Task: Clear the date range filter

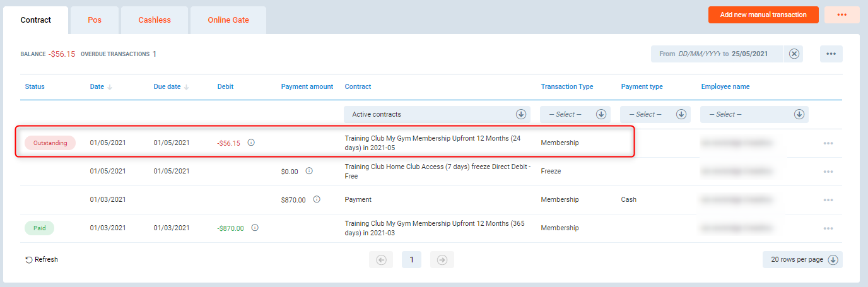Action: (794, 54)
